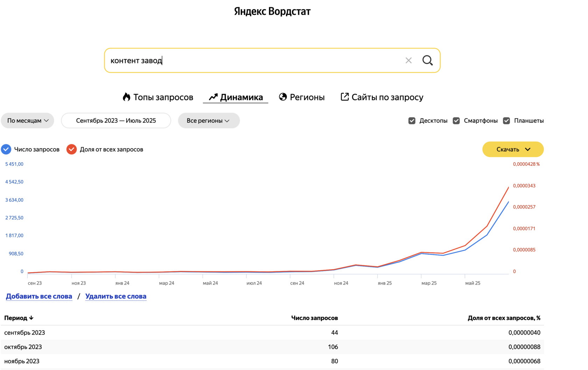Clear the search query with X icon
Image resolution: width=588 pixels, height=370 pixels.
pos(408,60)
